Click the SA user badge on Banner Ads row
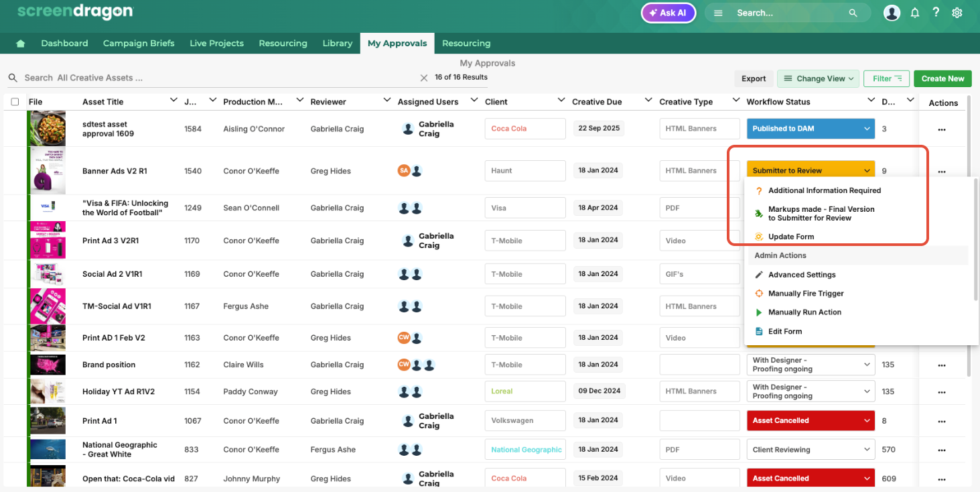 (403, 170)
